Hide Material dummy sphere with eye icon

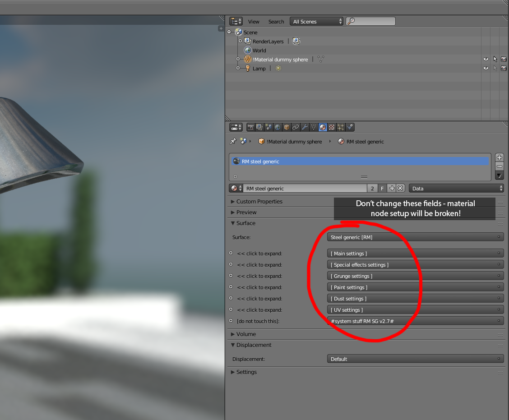(x=486, y=59)
